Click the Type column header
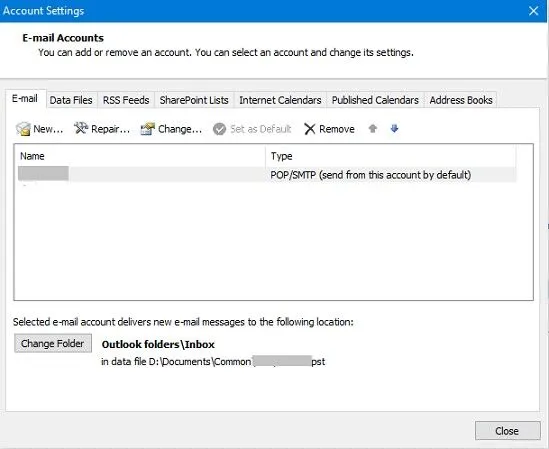Viewport: 549px width, 449px height. point(391,156)
